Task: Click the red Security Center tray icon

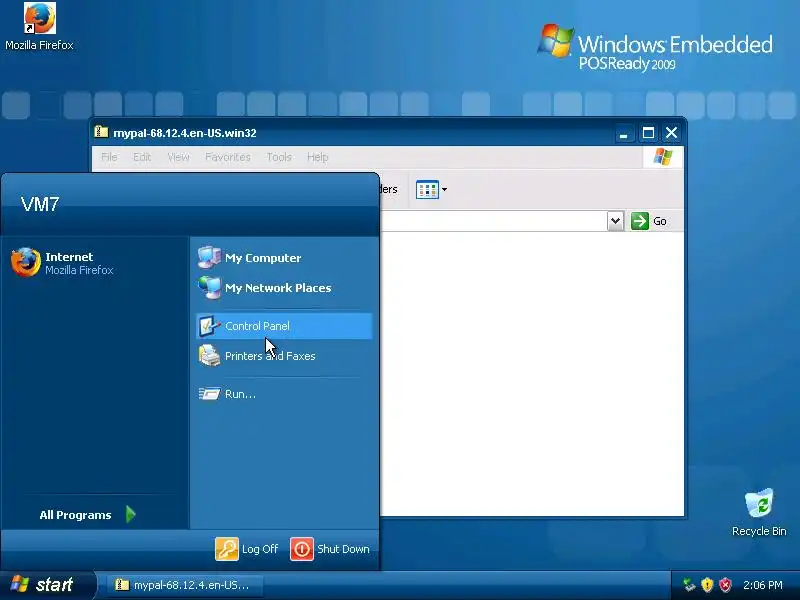Action: click(725, 585)
